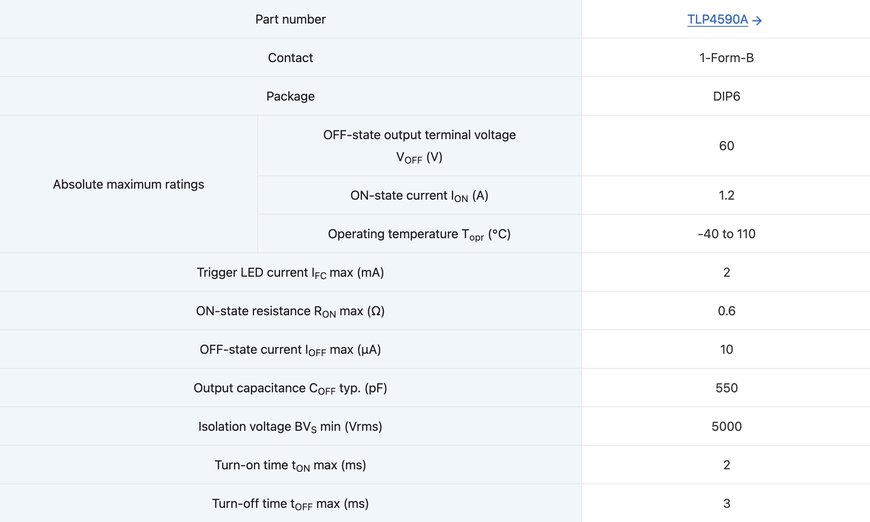870x522 pixels.
Task: Click the Package row label
Action: [290, 97]
